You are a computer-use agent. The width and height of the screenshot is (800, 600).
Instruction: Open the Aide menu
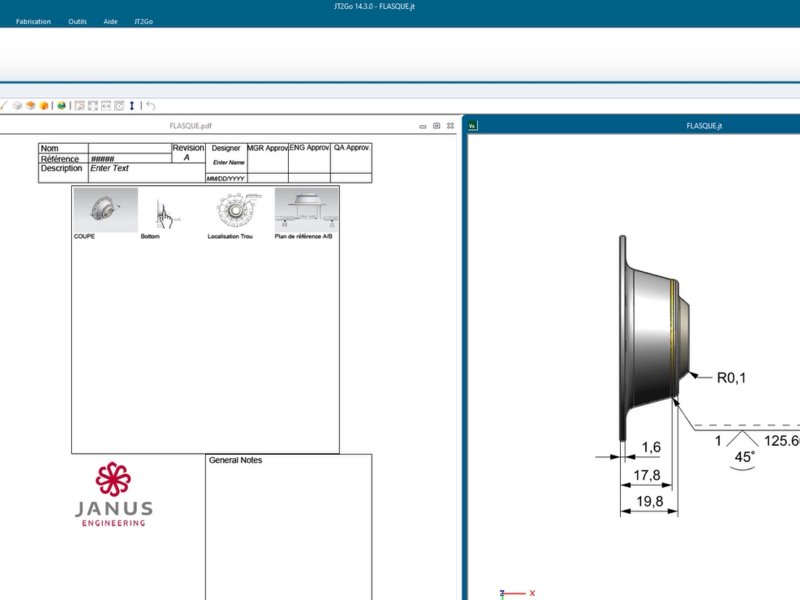coord(110,21)
